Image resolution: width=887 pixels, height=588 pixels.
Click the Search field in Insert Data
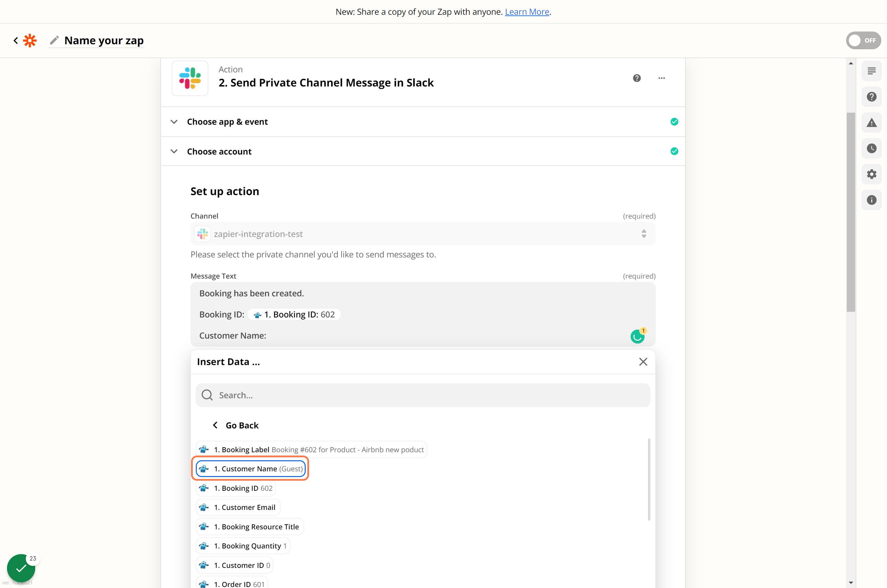pyautogui.click(x=423, y=395)
